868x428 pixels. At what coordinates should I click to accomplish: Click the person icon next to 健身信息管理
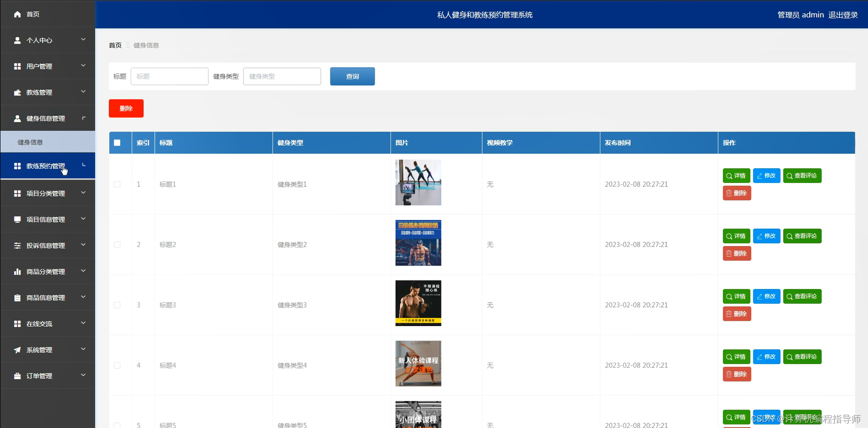[x=18, y=118]
